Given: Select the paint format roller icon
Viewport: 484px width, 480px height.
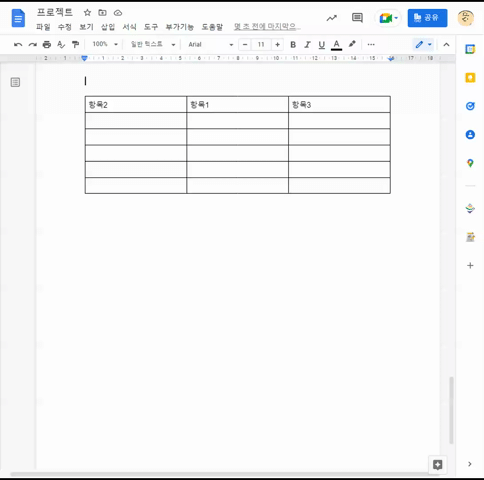Looking at the screenshot, I should pyautogui.click(x=76, y=44).
